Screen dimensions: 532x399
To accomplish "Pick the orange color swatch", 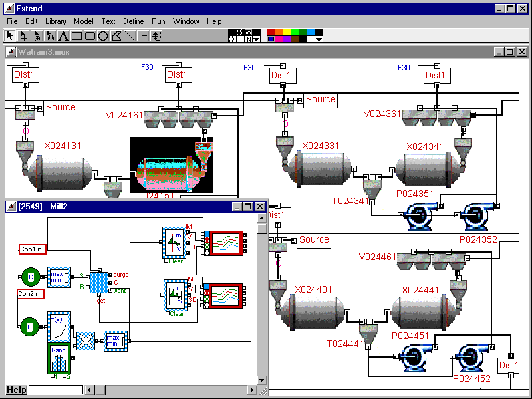I will (x=279, y=32).
